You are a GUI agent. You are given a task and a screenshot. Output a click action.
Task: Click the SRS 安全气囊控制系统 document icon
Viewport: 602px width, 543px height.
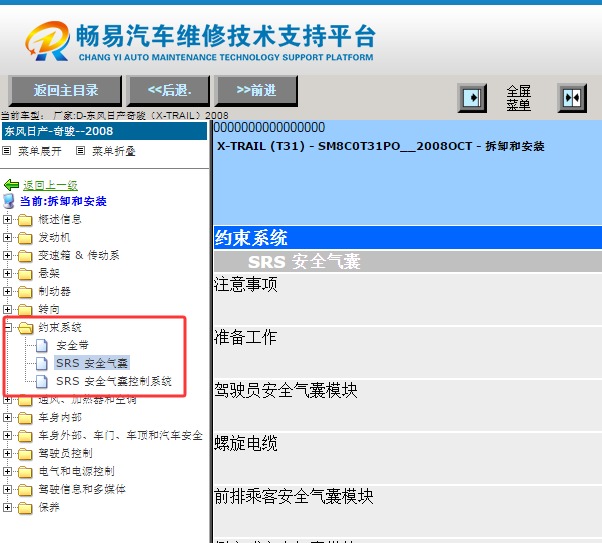click(42, 381)
